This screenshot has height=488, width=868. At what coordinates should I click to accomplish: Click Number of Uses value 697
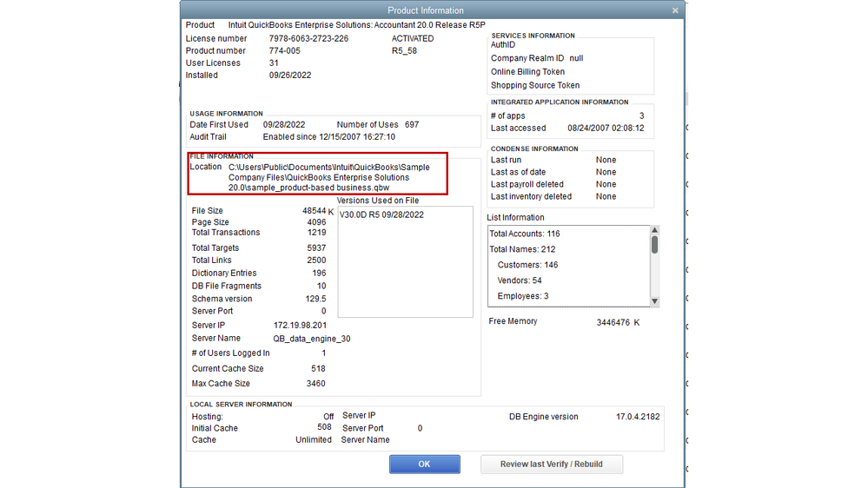412,125
